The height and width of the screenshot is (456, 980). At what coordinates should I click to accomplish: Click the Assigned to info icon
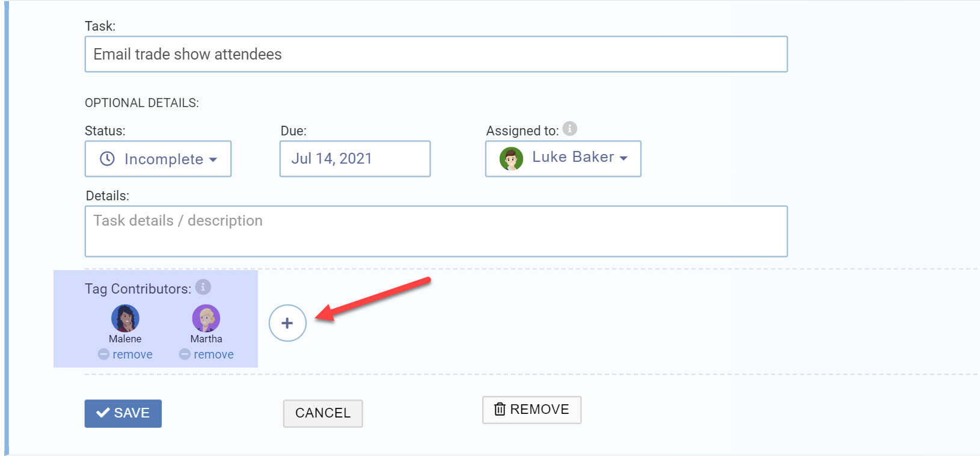pyautogui.click(x=569, y=129)
